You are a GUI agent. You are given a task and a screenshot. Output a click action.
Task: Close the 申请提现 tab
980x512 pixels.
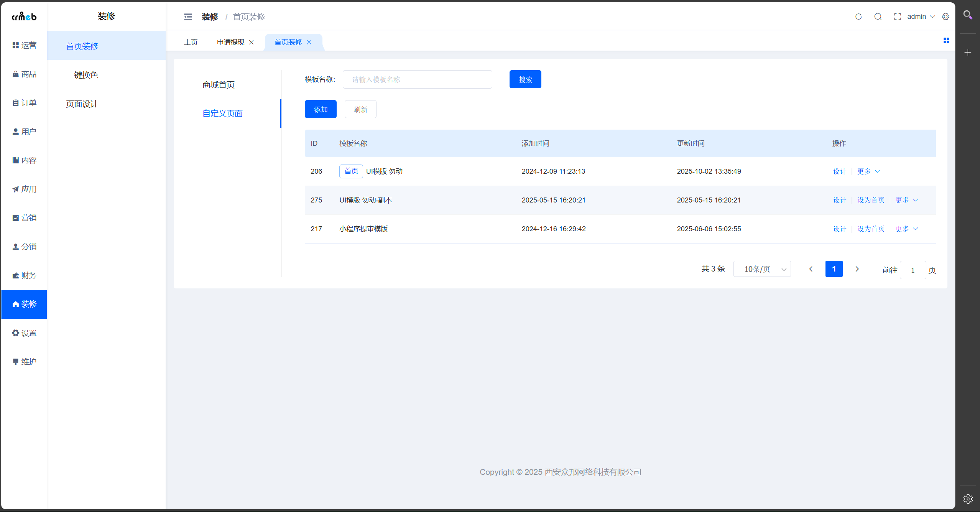click(x=252, y=42)
